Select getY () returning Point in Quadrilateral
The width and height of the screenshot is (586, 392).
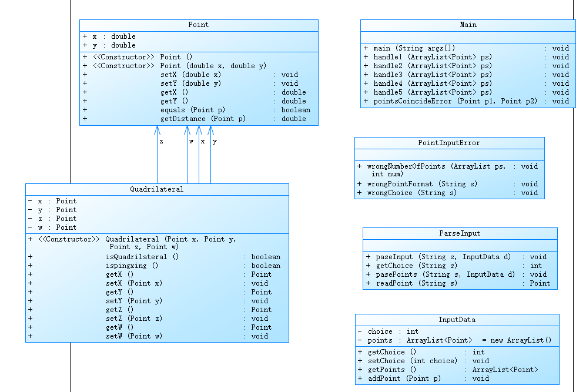[x=150, y=292]
